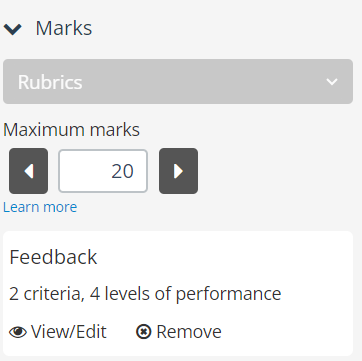Viewport: 362px width, 361px height.
Task: Click the '2 criteria, 4 levels of performance' text
Action: [145, 294]
